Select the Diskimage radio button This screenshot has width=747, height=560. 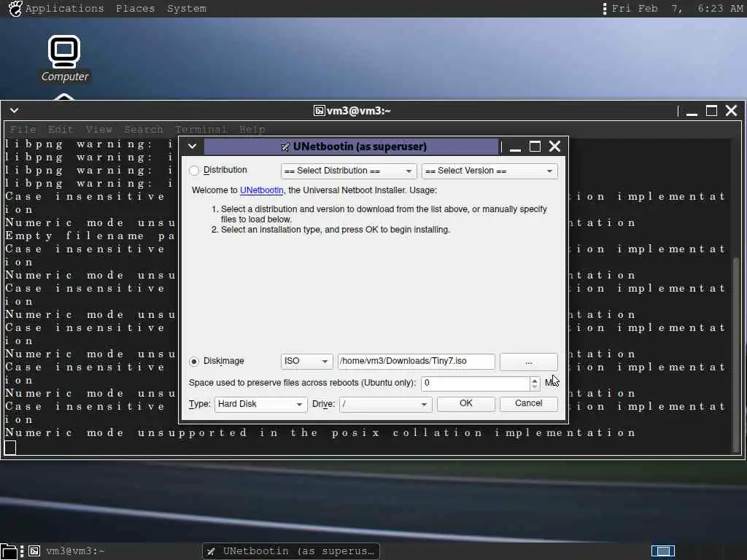194,362
